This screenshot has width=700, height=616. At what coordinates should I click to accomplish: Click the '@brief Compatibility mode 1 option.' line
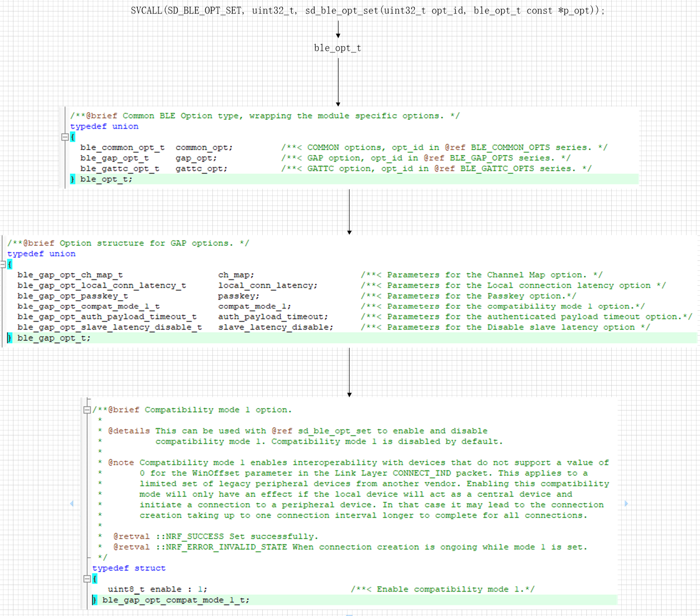tap(192, 410)
